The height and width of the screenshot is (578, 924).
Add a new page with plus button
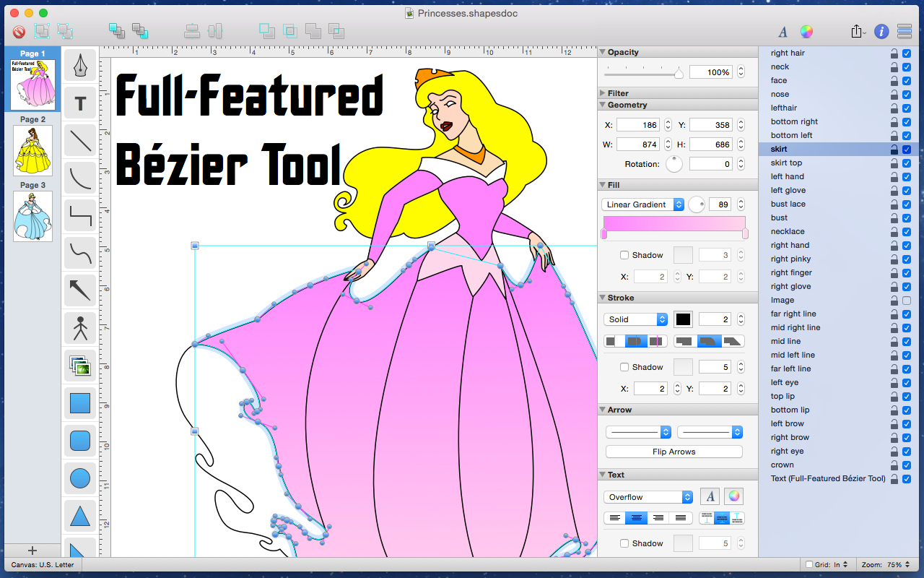click(32, 551)
